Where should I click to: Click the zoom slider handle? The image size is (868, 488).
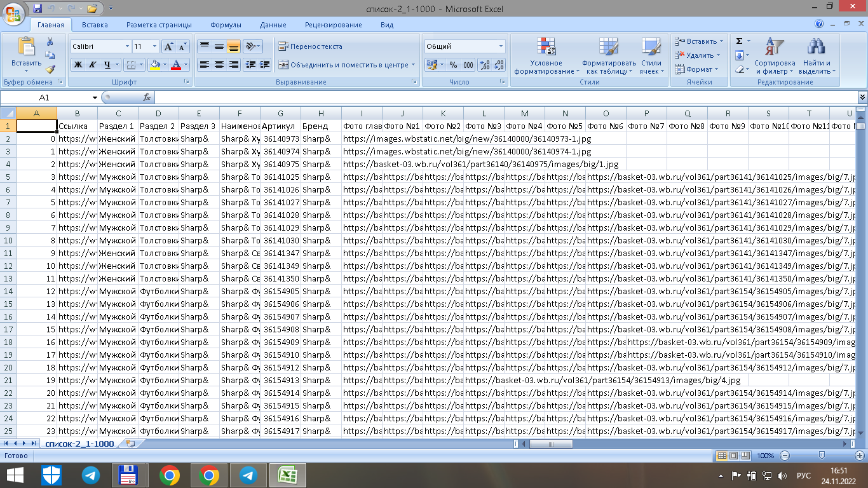tap(822, 456)
